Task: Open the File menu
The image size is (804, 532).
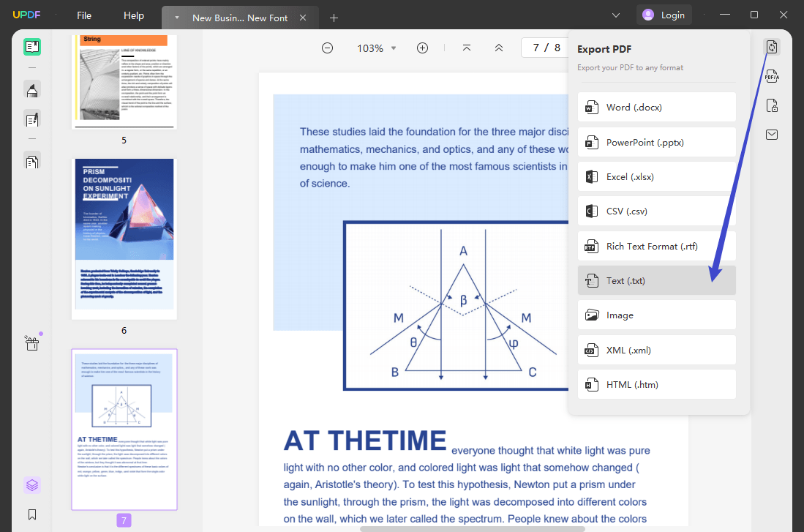Action: click(x=83, y=15)
